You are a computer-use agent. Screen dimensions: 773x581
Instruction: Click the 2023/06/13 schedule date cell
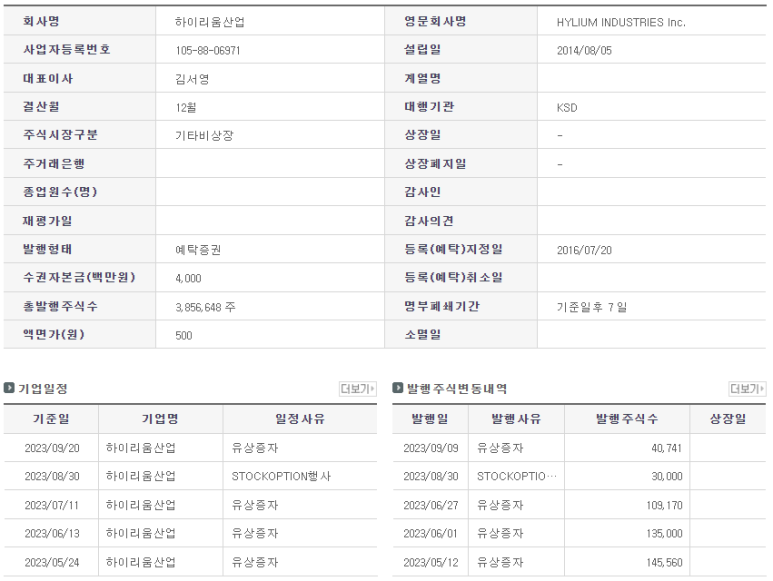click(52, 534)
